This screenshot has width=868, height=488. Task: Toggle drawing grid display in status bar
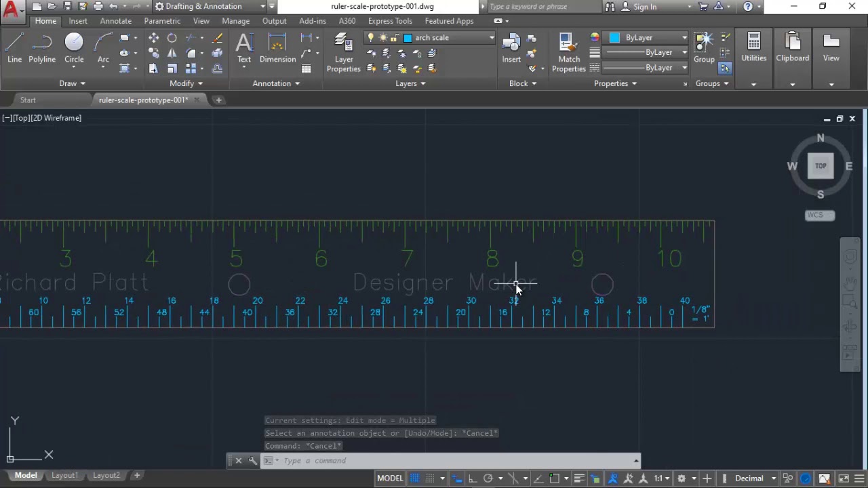tap(414, 479)
